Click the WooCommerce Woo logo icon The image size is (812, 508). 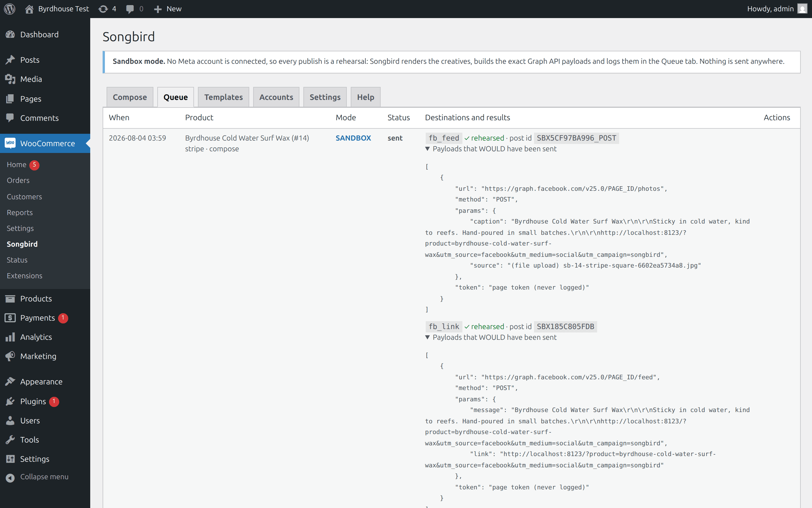click(10, 143)
